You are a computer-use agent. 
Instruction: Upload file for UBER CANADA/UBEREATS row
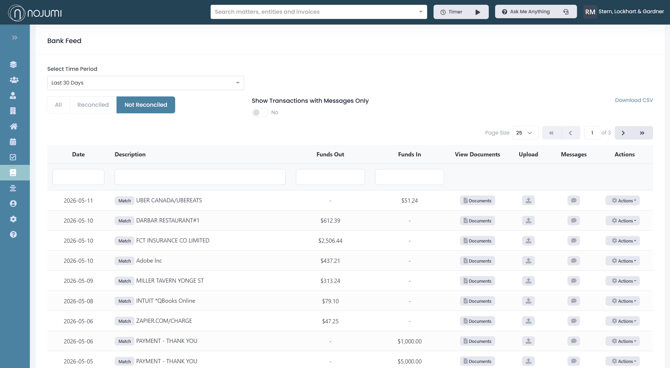(528, 200)
